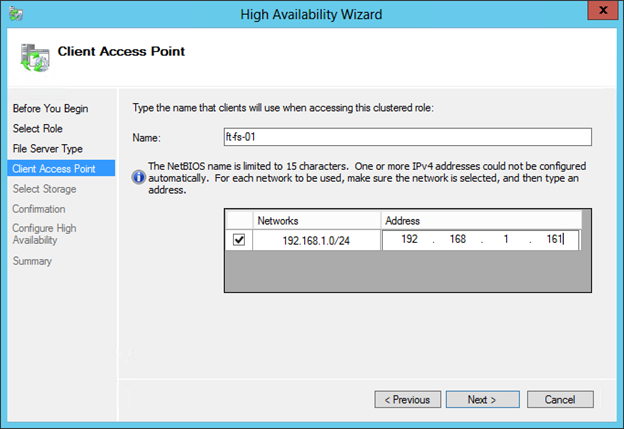Click the NetBIOS name limit info text
Screen dimensions: 624x429
point(367,177)
